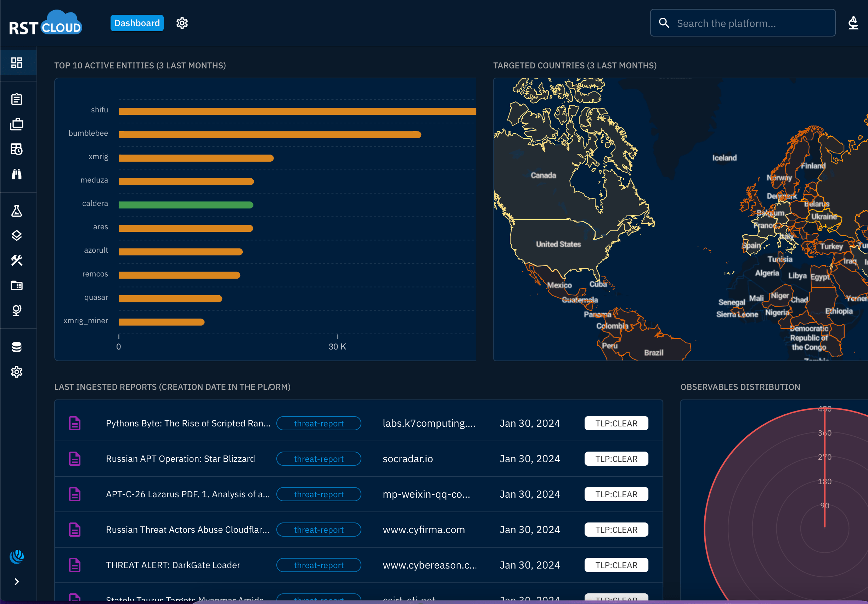Click the database data icon in sidebar

[17, 347]
